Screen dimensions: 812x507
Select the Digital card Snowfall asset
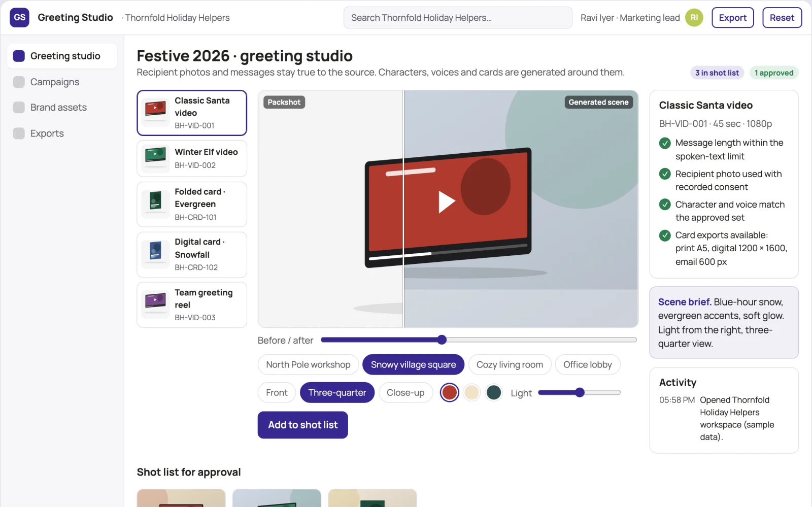[192, 255]
